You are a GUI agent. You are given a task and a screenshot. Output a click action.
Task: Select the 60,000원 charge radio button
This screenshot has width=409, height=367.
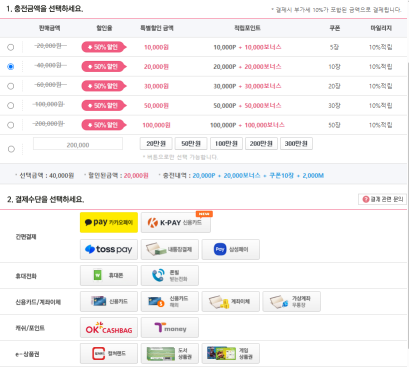11,86
